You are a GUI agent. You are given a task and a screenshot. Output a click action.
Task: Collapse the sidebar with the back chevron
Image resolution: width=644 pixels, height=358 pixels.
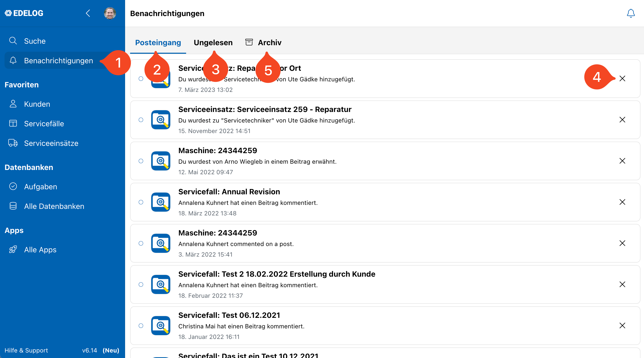[x=88, y=13]
